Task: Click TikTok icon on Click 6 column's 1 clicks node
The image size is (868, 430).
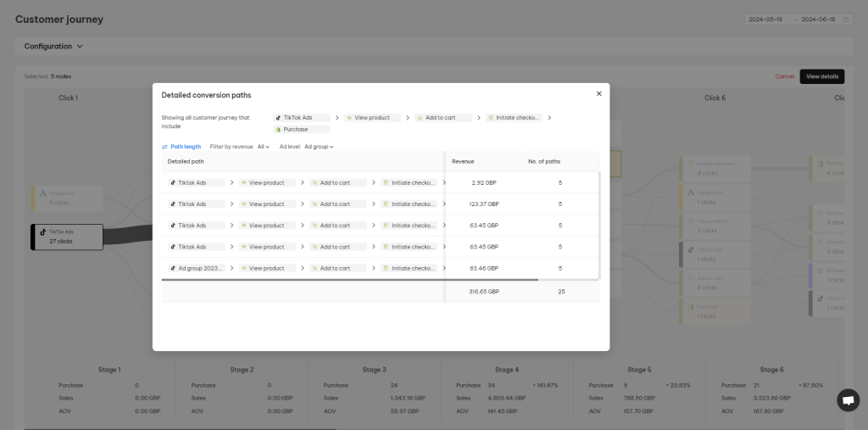Action: point(690,249)
